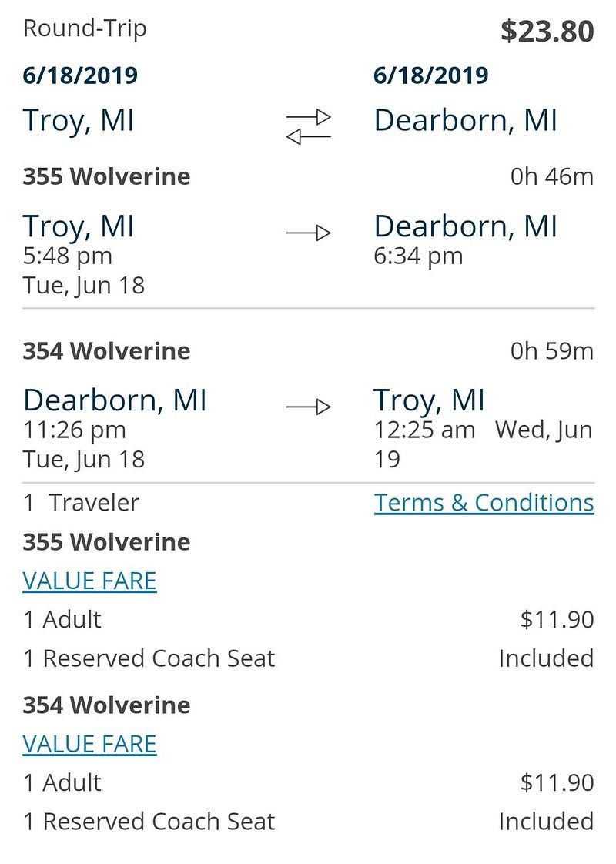Click the 6/18/2019 date above Dearborn, MI
Image resolution: width=616 pixels, height=864 pixels.
pyautogui.click(x=431, y=75)
